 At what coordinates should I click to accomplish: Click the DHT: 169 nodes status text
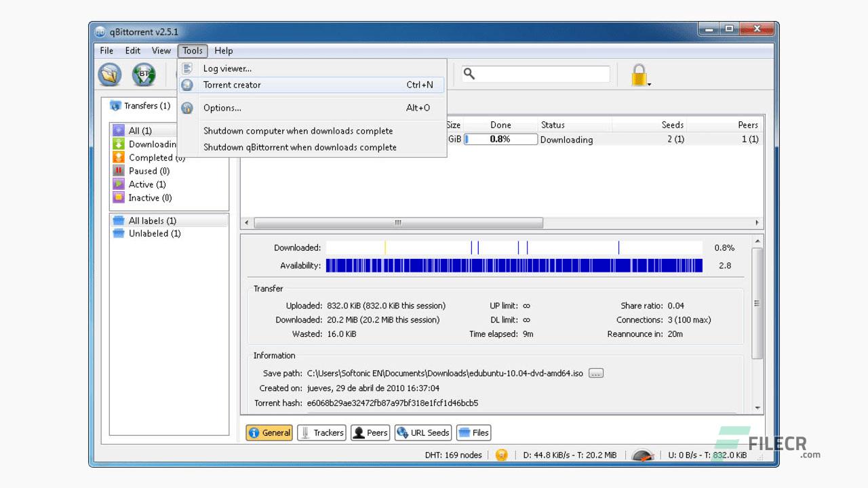(453, 455)
